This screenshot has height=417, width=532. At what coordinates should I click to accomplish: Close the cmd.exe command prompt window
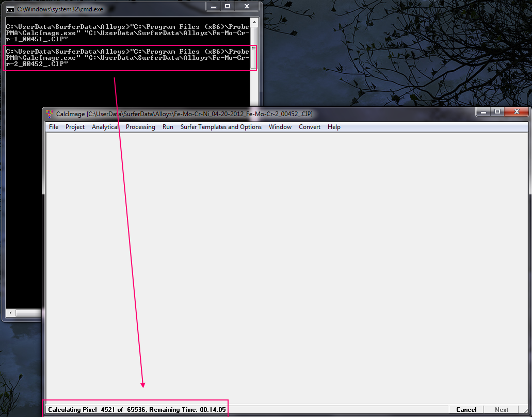pos(247,7)
